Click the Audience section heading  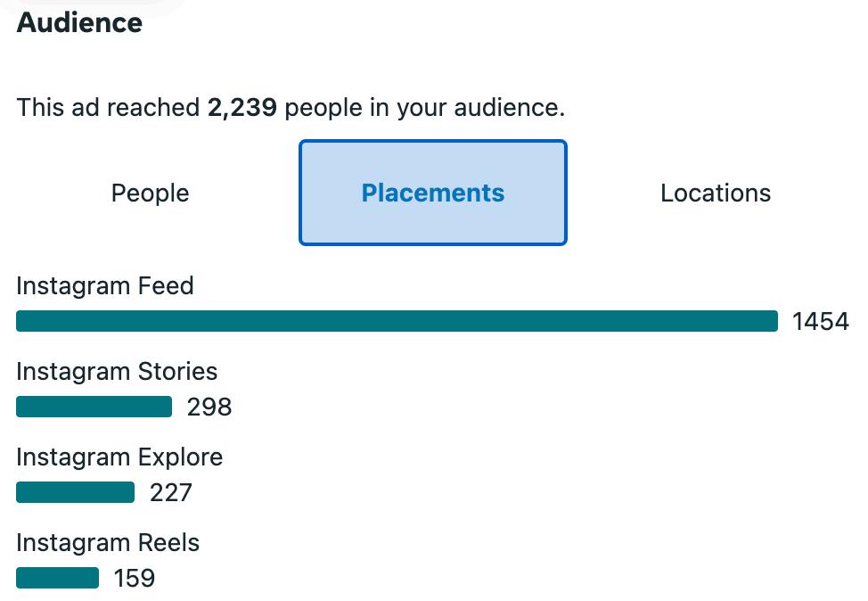[x=79, y=23]
